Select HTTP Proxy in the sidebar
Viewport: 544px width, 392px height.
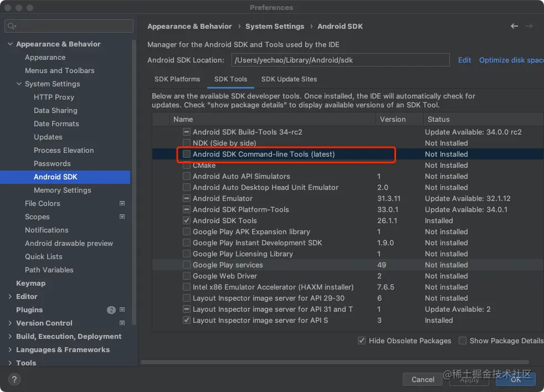pos(54,97)
